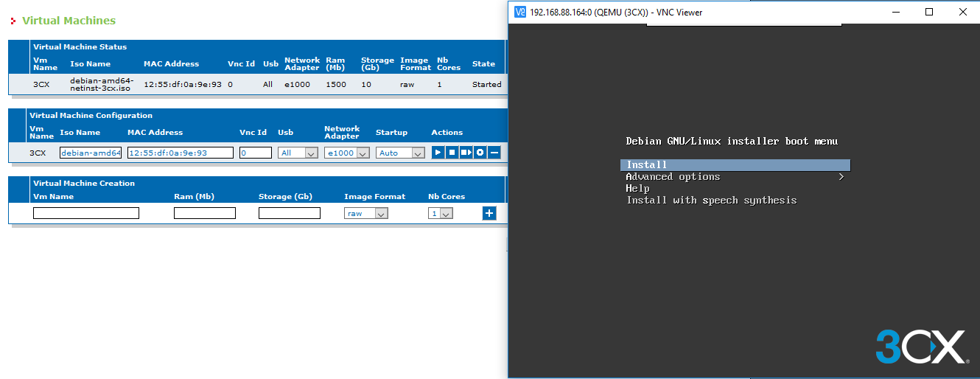Stop the 3CX virtual machine with square icon
980x379 pixels.
coord(452,153)
